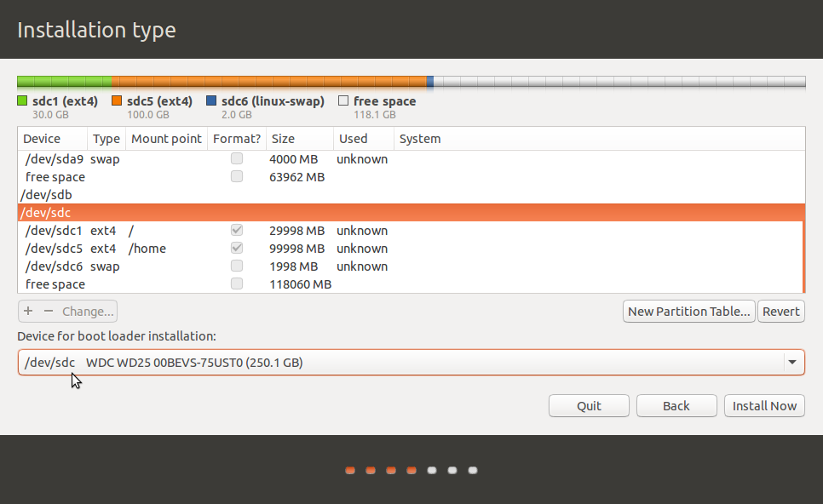This screenshot has height=504, width=823.
Task: Toggle Format checkbox for /dev/sdc6 swap
Action: [236, 266]
